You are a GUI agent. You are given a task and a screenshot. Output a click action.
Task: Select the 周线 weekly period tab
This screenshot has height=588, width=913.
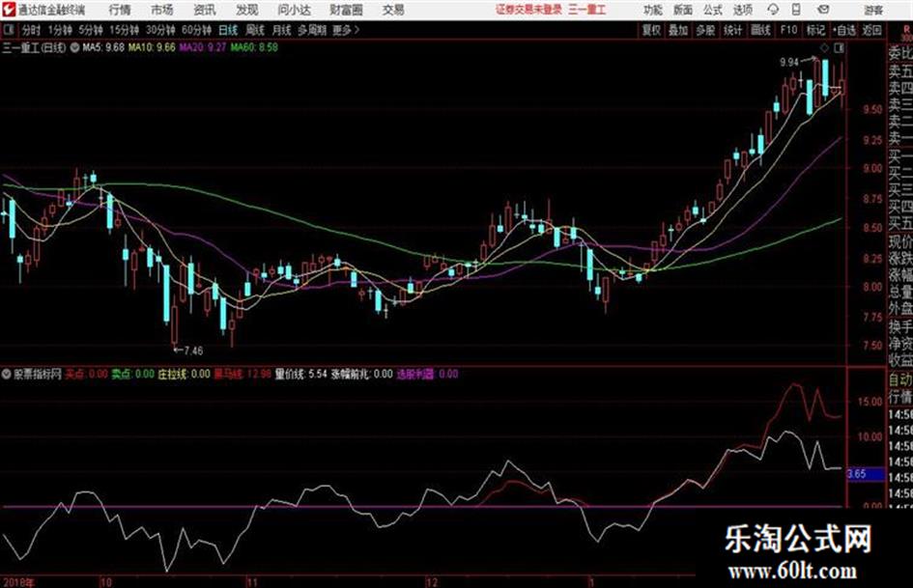[255, 30]
